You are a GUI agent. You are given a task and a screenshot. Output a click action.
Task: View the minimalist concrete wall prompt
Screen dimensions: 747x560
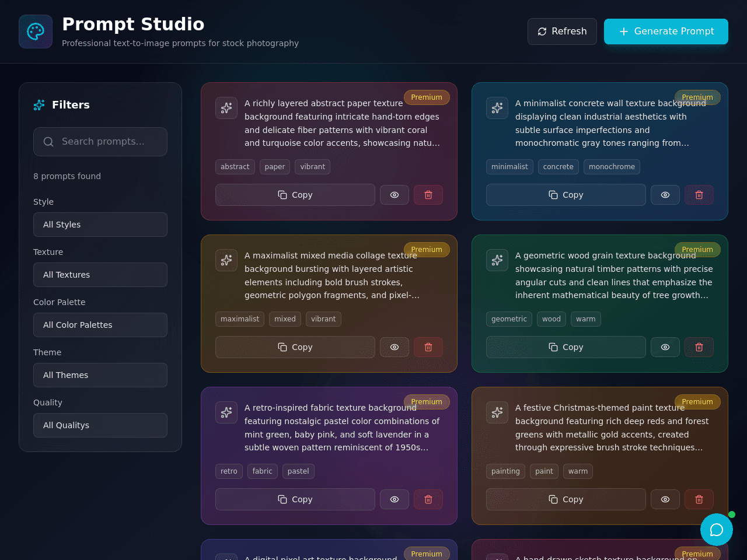(665, 195)
